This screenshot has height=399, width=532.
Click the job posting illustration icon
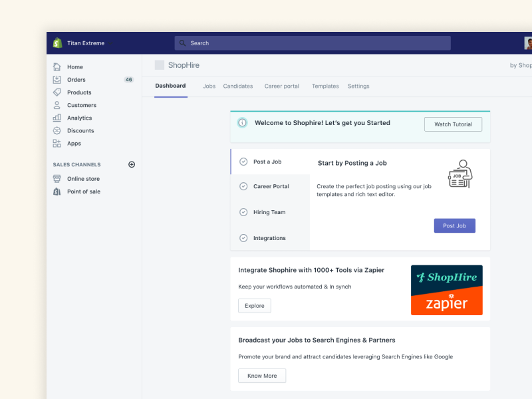tap(460, 174)
